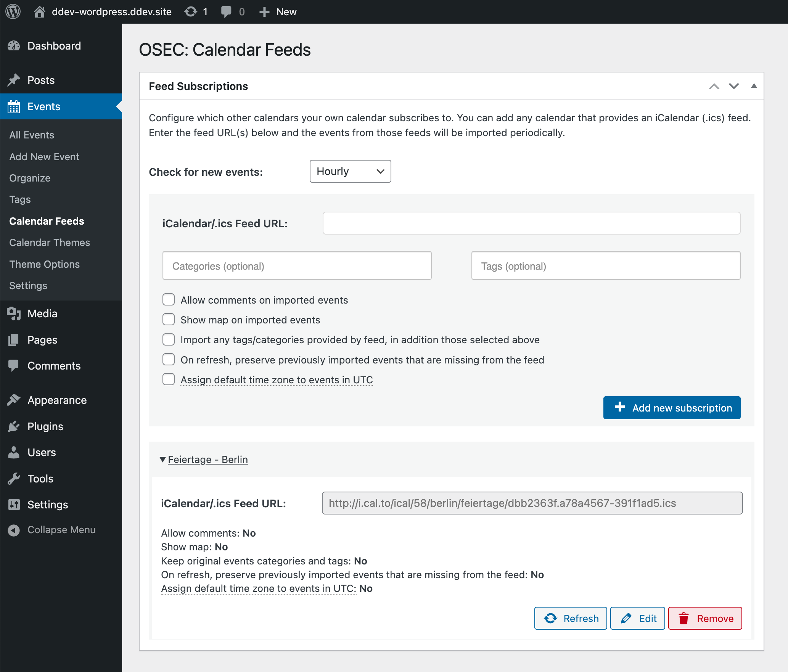Image resolution: width=788 pixels, height=672 pixels.
Task: Click the Collapse Menu arrow icon
Action: click(x=14, y=530)
